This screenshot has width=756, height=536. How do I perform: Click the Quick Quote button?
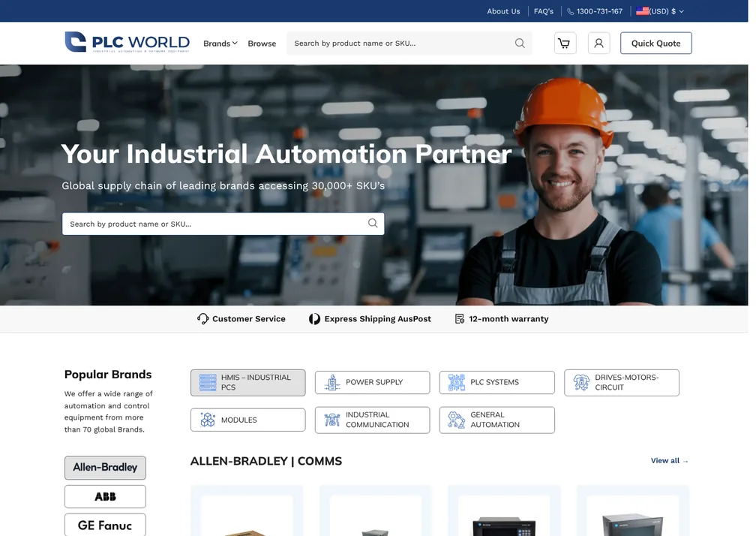(x=655, y=44)
